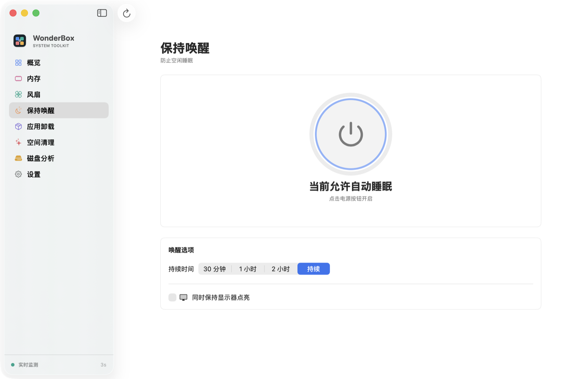The image size is (588, 379).
Task: Click the WonderBox app name text
Action: coord(54,38)
